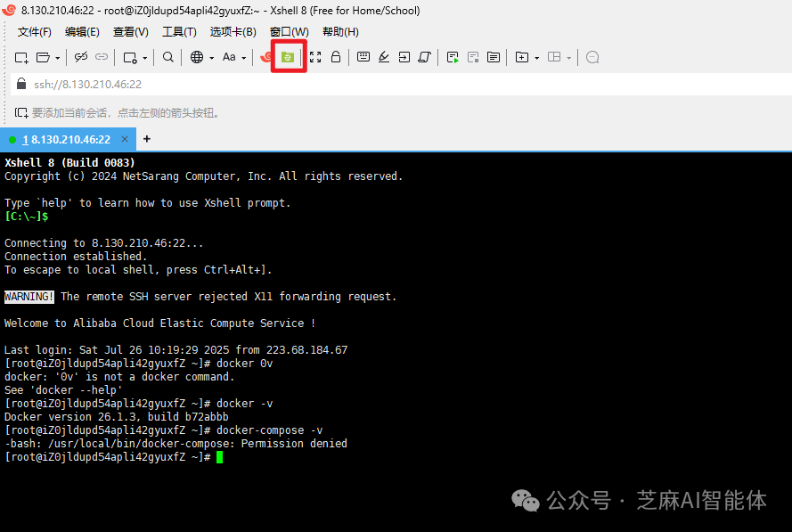Click the New Tab Group plus icon

[522, 57]
